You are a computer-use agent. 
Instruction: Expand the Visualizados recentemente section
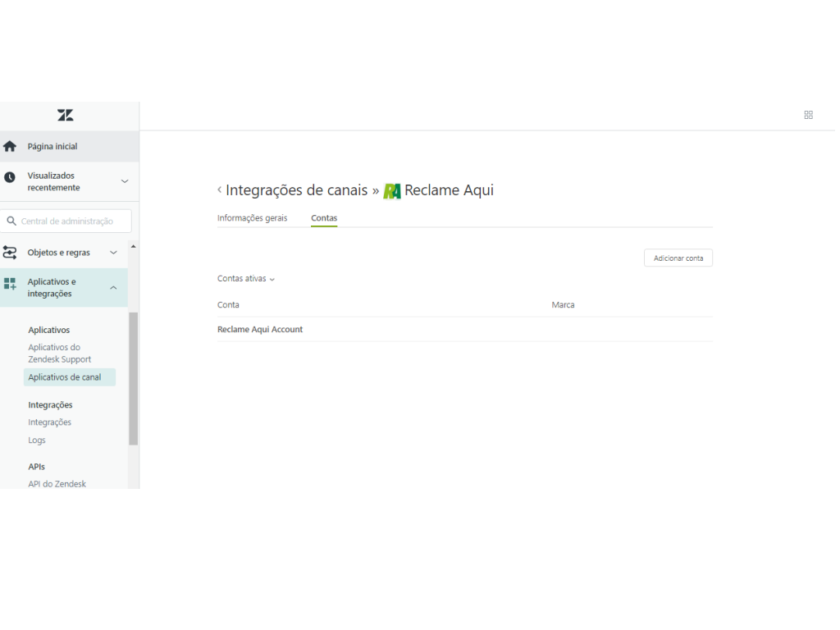click(125, 181)
